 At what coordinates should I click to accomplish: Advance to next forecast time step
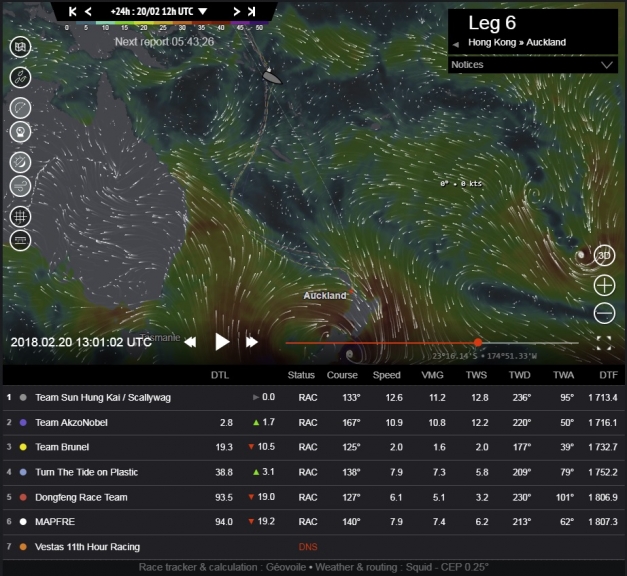pos(236,12)
